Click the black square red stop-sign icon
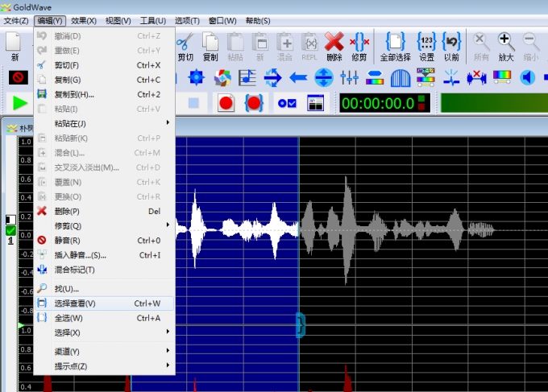The width and height of the screenshot is (548, 392). pos(19,77)
